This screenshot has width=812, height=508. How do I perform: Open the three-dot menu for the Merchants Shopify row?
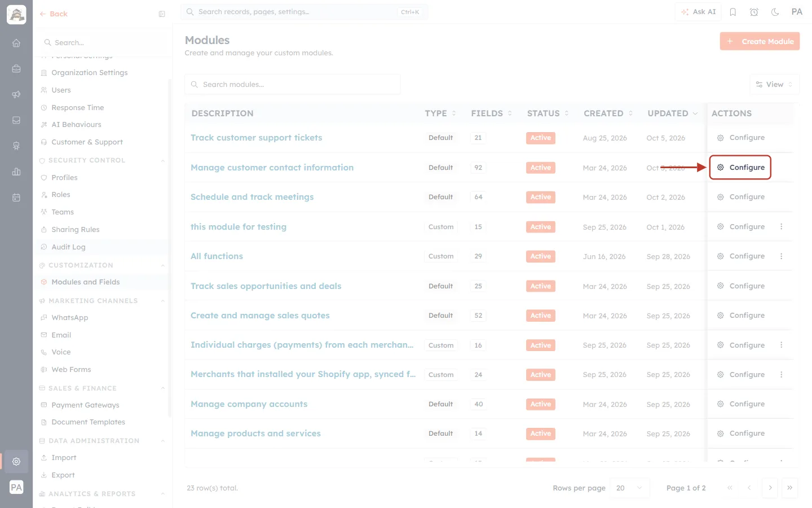(782, 374)
